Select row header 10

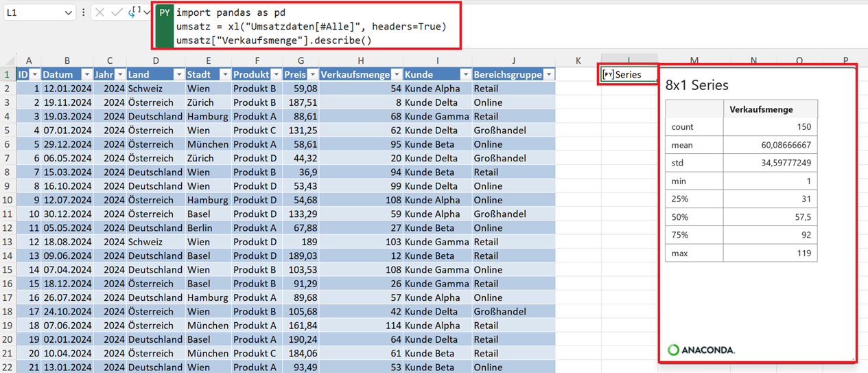(x=7, y=200)
